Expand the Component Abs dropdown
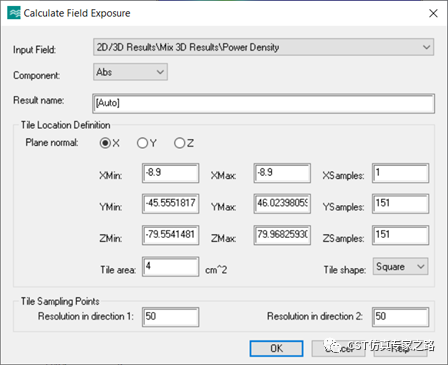The image size is (448, 365). coord(130,72)
